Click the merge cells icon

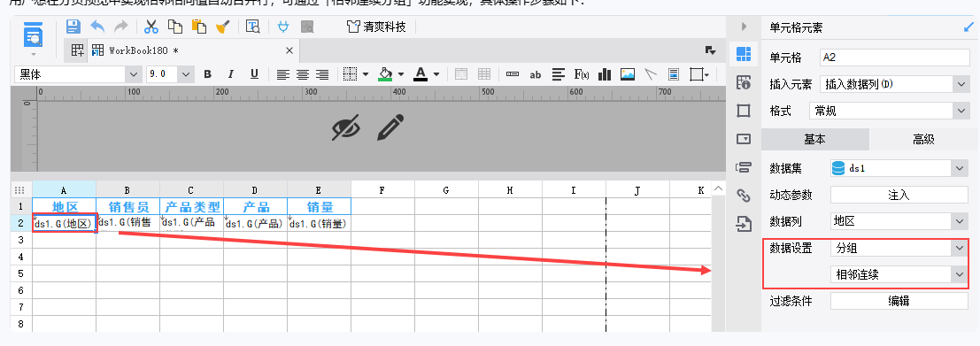[x=461, y=74]
